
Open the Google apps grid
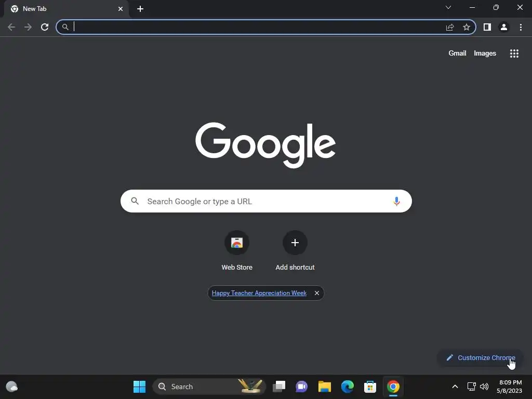click(x=514, y=54)
